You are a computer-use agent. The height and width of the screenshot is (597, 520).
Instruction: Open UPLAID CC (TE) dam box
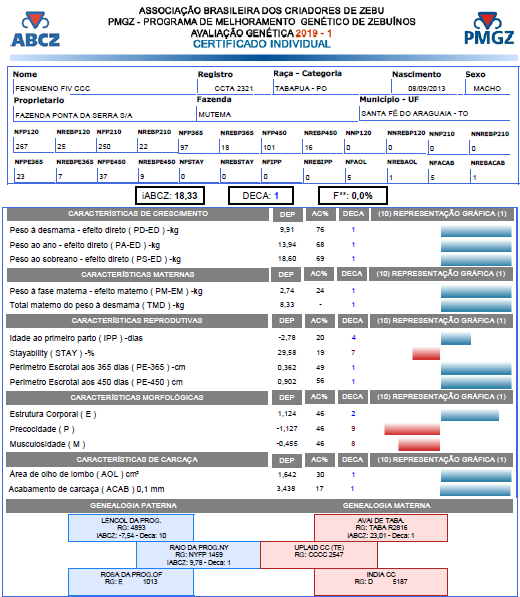(x=319, y=555)
